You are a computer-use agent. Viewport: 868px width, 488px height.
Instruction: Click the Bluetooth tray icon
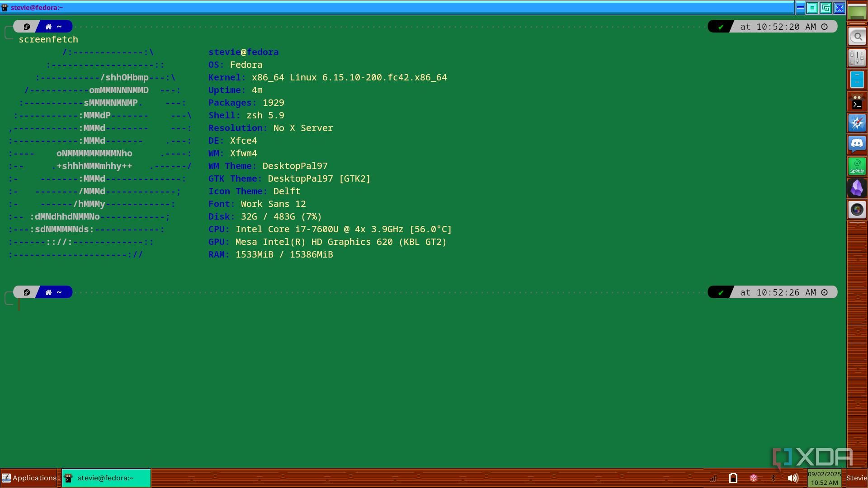point(773,478)
